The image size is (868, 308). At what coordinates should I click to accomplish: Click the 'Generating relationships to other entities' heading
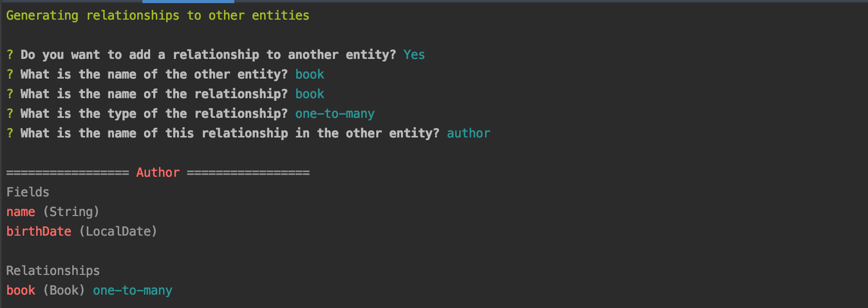[x=158, y=16]
